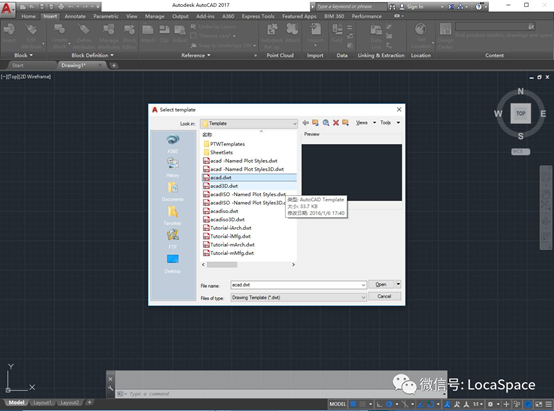Viewport: 554px width, 411px height.
Task: Select TOP face on the ViewCube
Action: (520, 113)
